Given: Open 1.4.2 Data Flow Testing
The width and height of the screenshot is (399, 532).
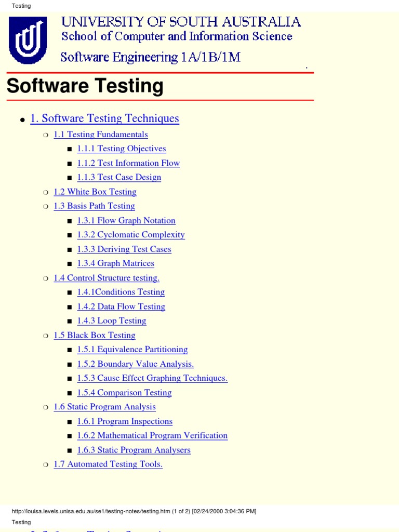Looking at the screenshot, I should click(x=121, y=307).
